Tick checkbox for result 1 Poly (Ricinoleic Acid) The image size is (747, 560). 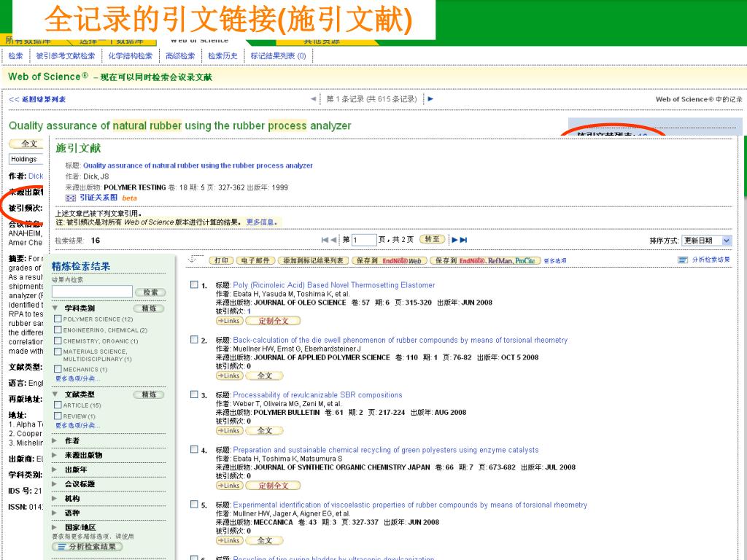click(194, 285)
